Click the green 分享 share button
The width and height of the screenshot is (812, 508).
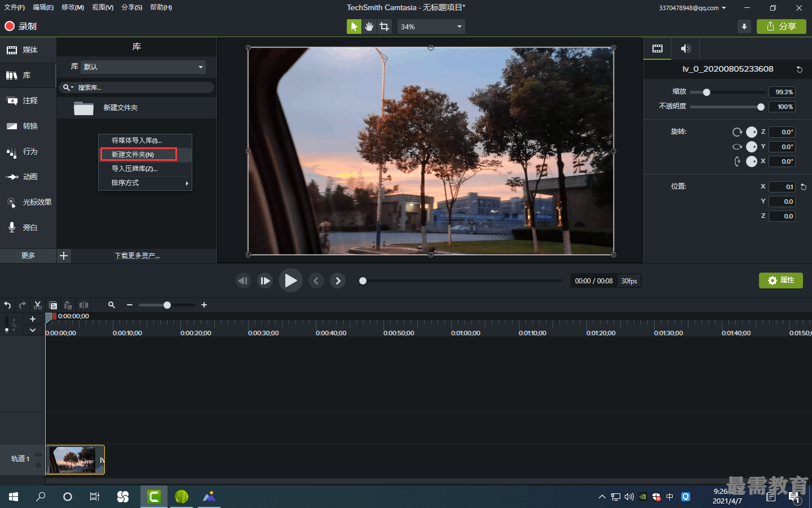(x=781, y=27)
